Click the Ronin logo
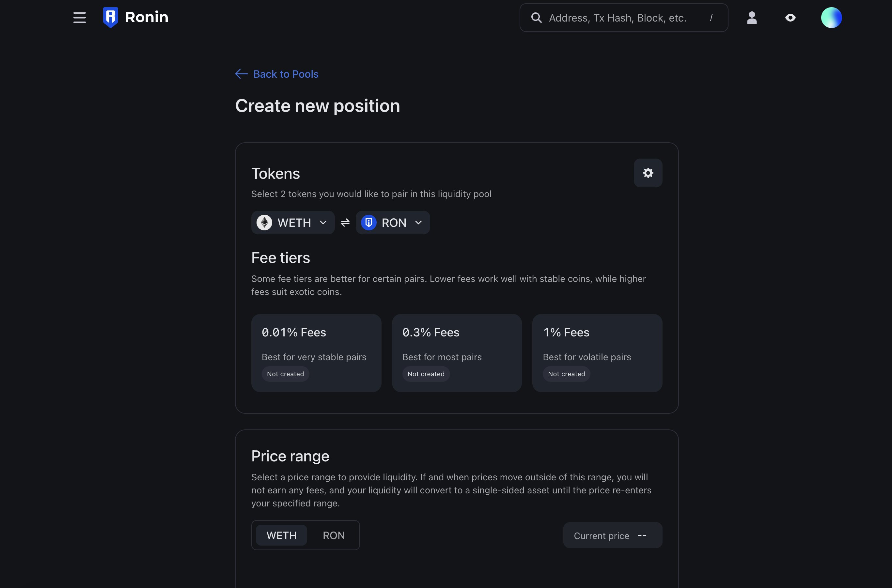This screenshot has width=892, height=588. (x=135, y=17)
